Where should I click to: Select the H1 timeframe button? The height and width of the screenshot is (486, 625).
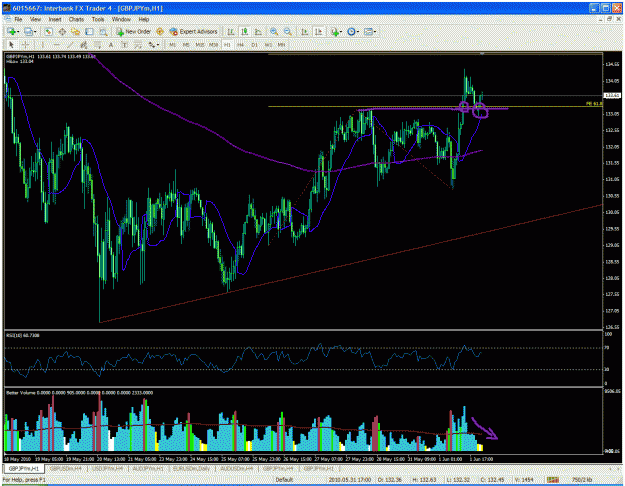click(227, 45)
